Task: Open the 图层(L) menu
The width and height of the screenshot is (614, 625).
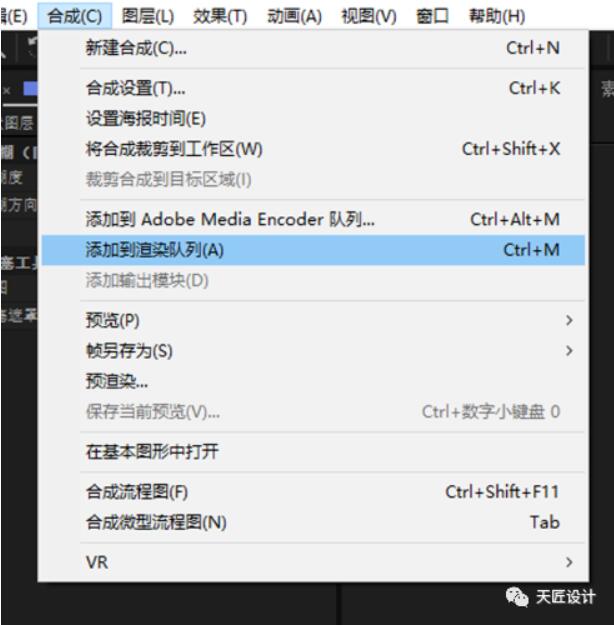Action: tap(148, 16)
